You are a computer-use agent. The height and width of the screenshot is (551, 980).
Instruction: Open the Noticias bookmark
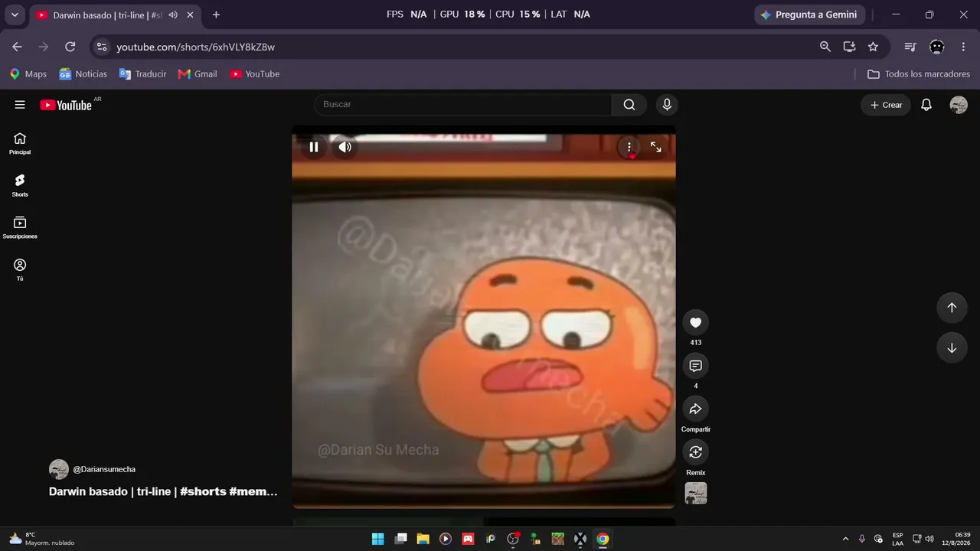(83, 74)
